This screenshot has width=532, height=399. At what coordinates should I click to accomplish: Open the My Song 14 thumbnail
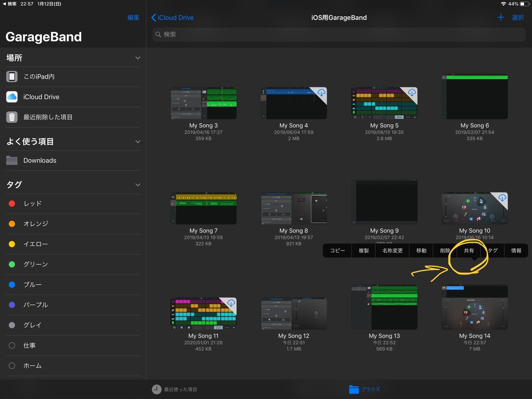coord(475,307)
